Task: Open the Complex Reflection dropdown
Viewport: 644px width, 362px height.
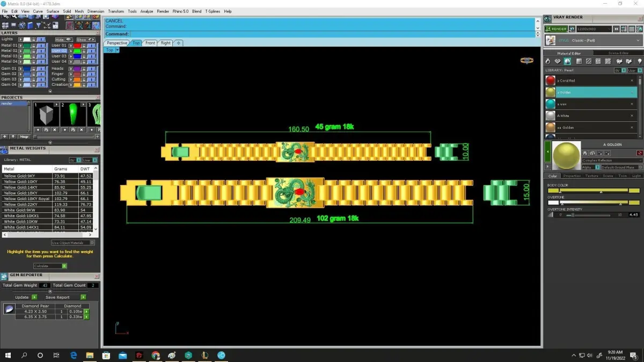Action: pos(612,160)
